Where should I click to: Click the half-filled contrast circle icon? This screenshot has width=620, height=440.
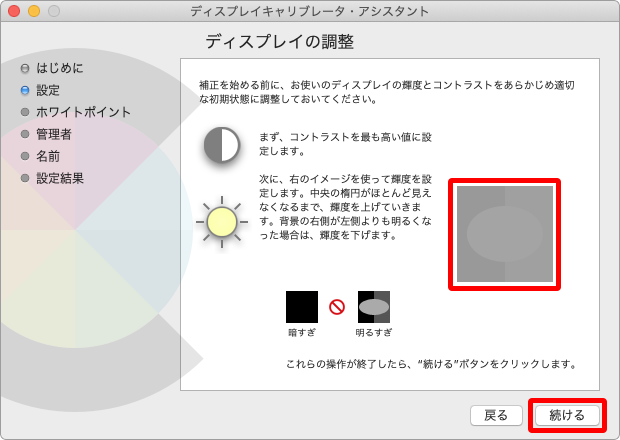tap(221, 145)
